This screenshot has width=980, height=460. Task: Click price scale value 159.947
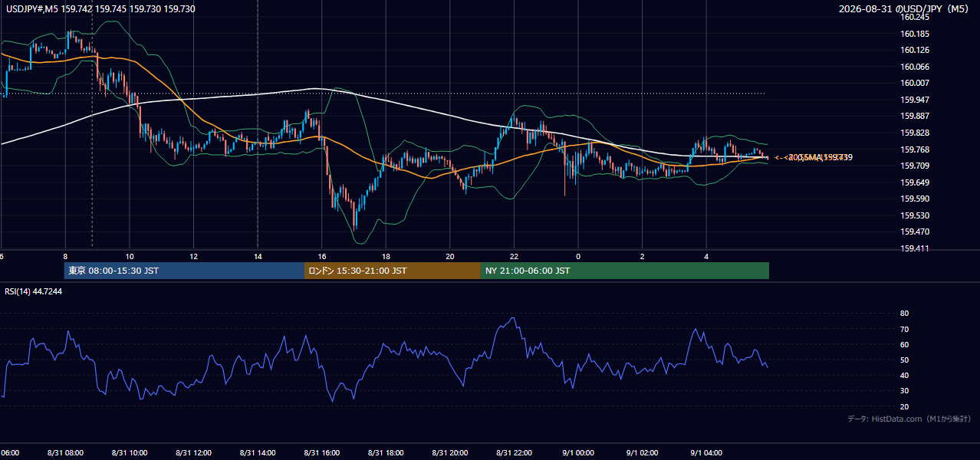pyautogui.click(x=916, y=100)
